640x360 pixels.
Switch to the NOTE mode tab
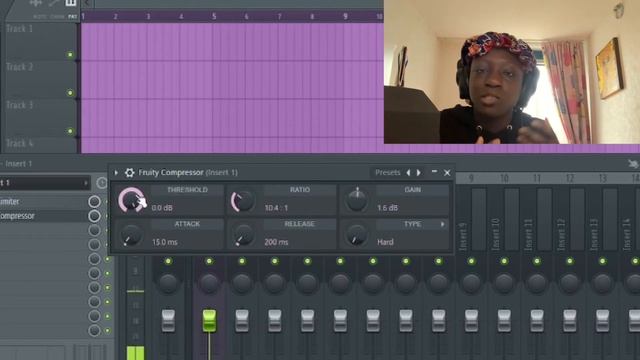pos(40,17)
